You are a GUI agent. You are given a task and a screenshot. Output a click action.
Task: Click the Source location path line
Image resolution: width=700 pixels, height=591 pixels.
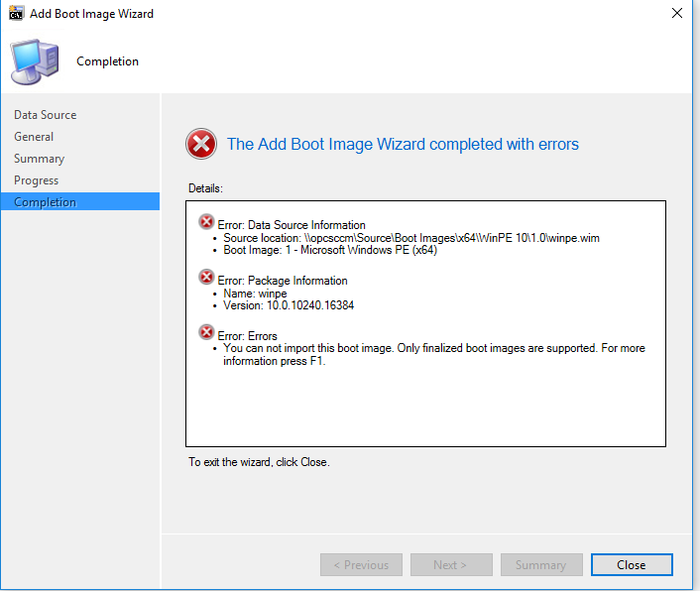click(411, 238)
